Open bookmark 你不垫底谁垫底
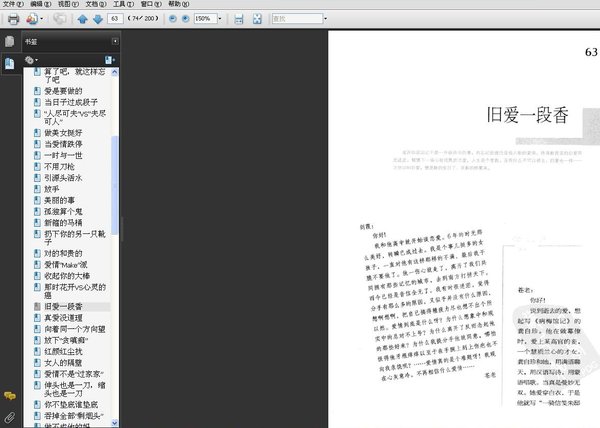Viewport: 600px width, 428px height. pos(71,404)
